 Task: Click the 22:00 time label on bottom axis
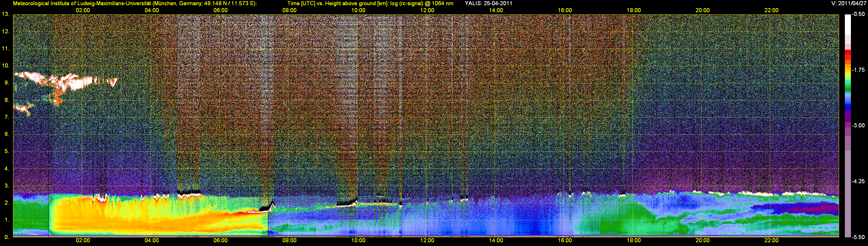pos(771,240)
